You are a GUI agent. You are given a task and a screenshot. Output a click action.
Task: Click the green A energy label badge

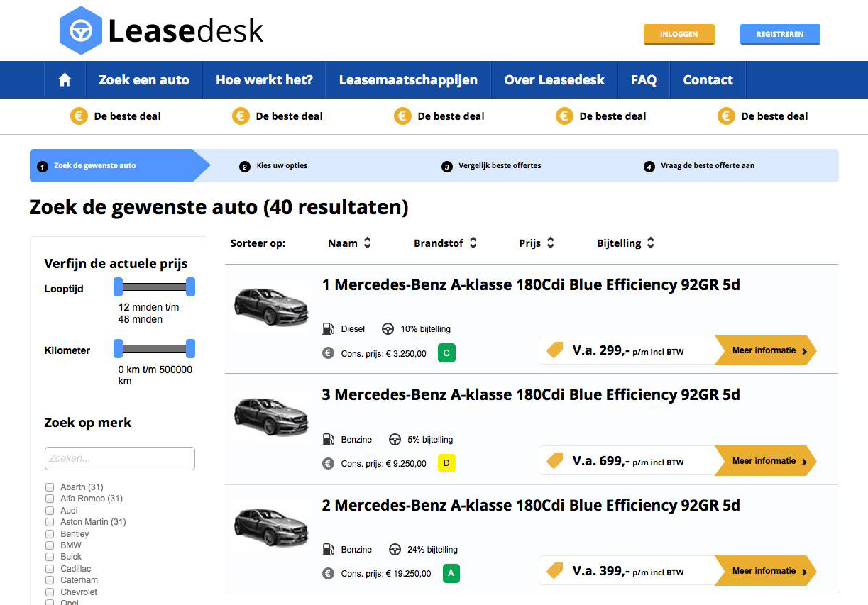point(451,573)
